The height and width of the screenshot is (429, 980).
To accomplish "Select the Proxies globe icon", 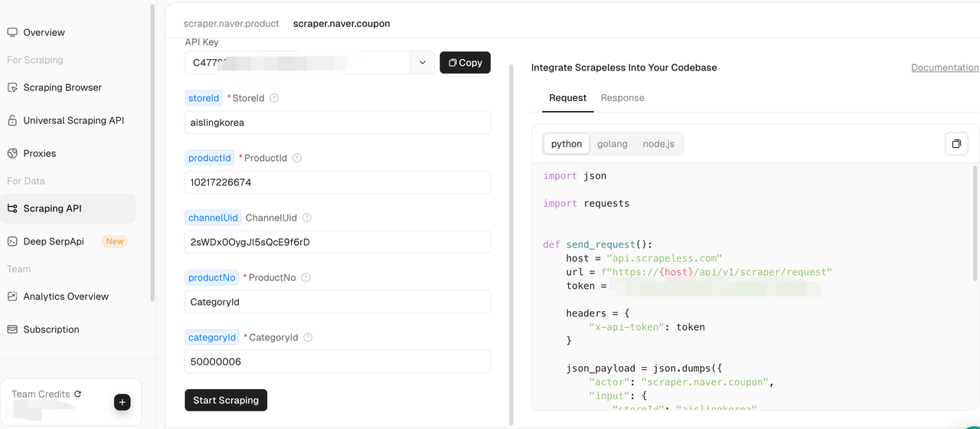I will (12, 153).
